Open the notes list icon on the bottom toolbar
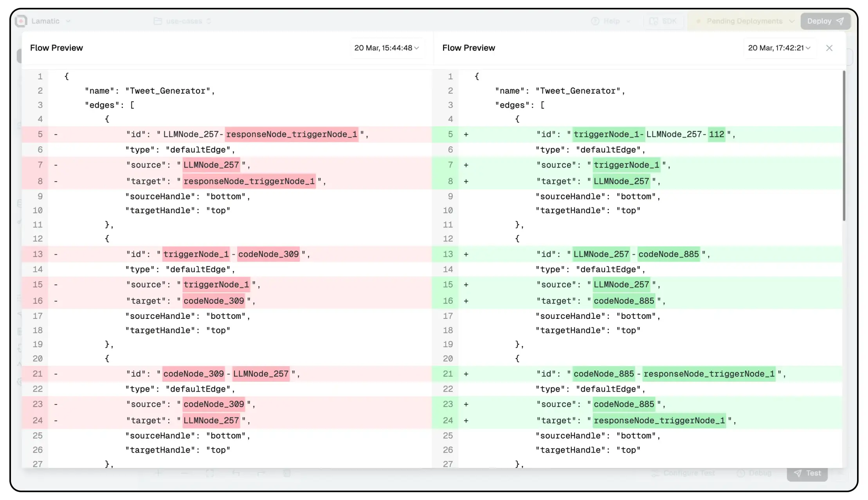The height and width of the screenshot is (500, 868). click(x=287, y=473)
